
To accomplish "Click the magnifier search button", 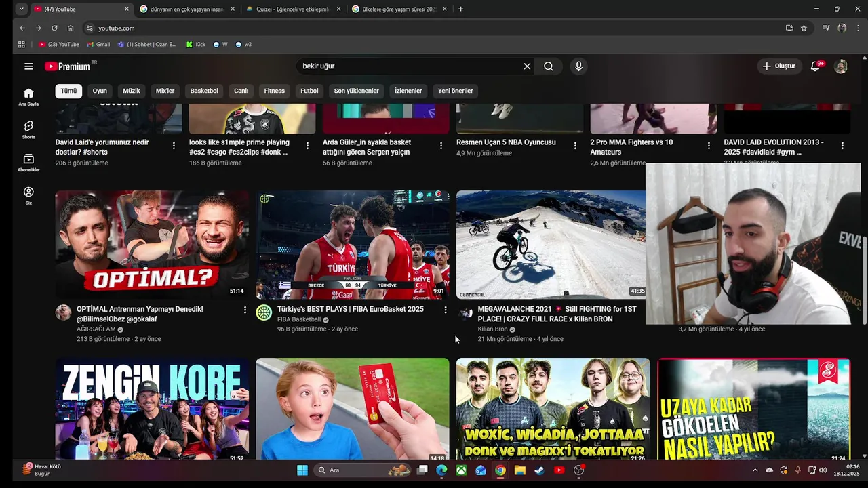I will (x=549, y=66).
